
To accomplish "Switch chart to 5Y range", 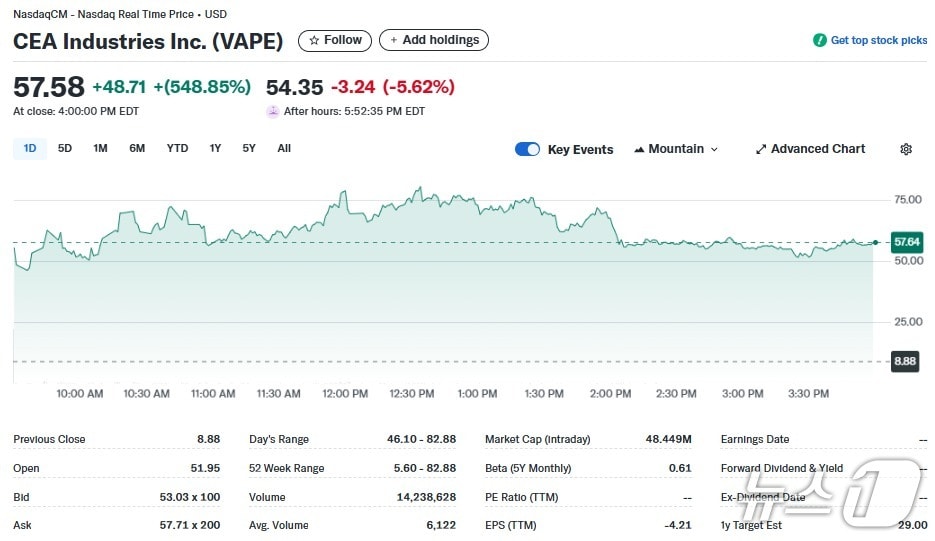I will (249, 149).
